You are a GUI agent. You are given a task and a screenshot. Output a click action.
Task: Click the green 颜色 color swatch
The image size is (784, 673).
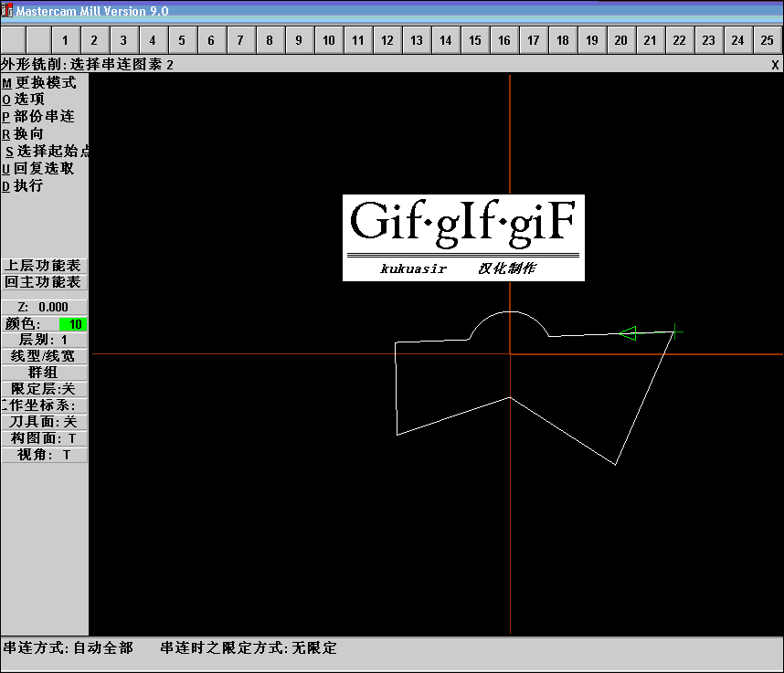click(72, 324)
